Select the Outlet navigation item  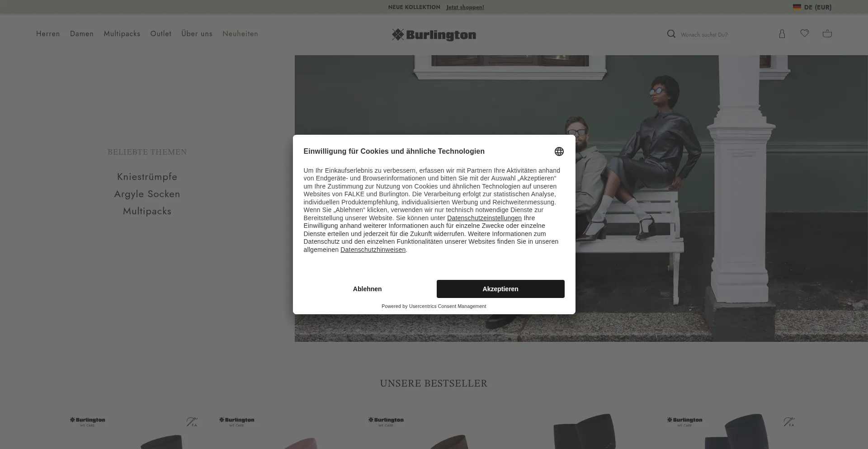pos(161,34)
